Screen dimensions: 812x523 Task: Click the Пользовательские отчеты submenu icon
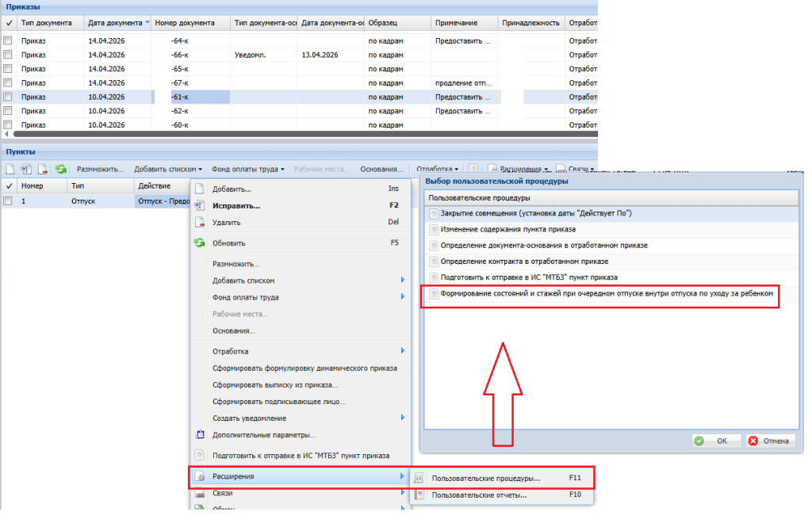coord(419,495)
